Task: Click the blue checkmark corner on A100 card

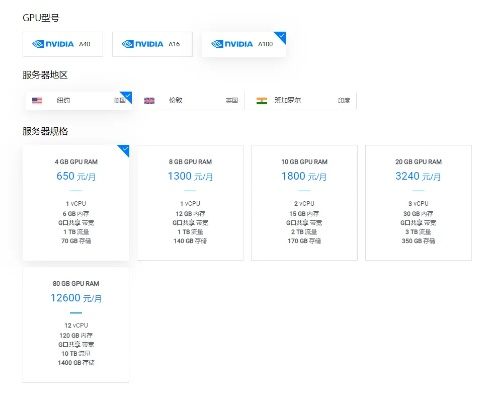Action: (x=281, y=37)
